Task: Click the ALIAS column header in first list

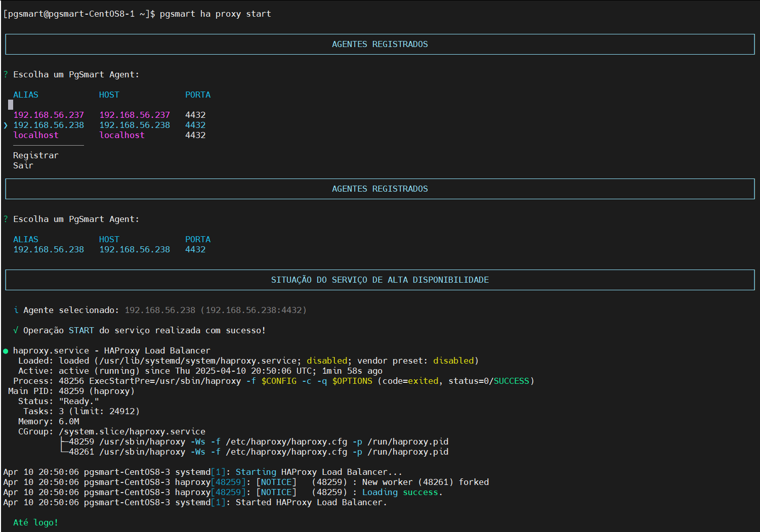Action: click(26, 95)
